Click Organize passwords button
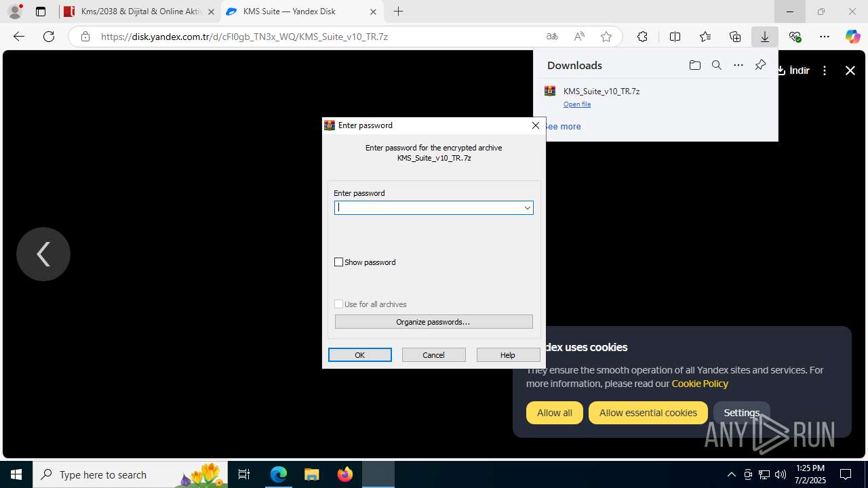 point(434,322)
